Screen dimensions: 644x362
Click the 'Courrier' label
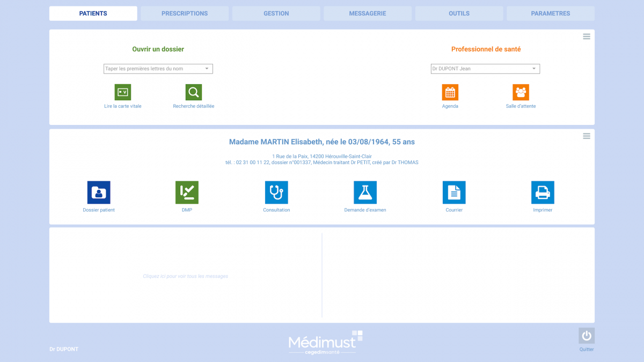[x=454, y=210]
